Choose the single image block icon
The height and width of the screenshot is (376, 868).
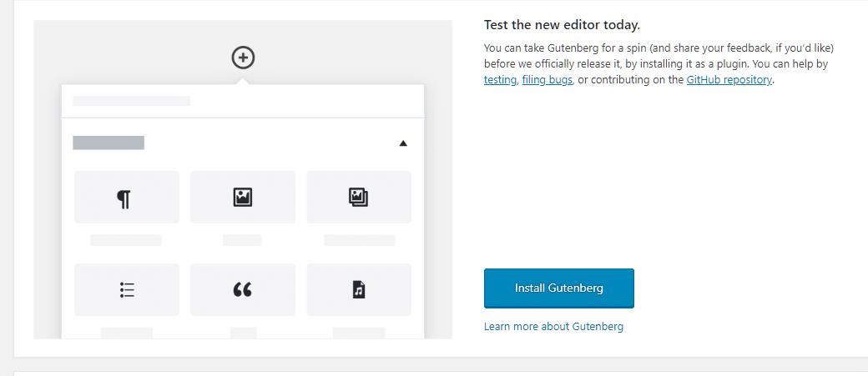243,198
